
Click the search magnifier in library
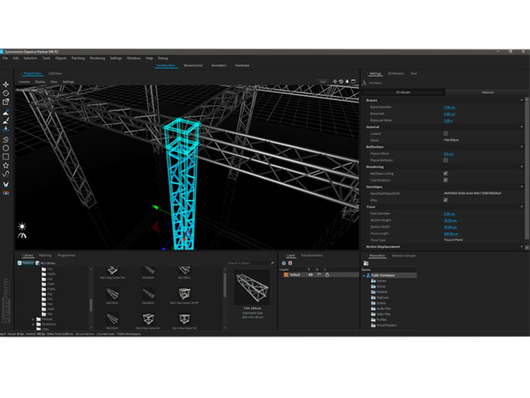click(x=272, y=263)
